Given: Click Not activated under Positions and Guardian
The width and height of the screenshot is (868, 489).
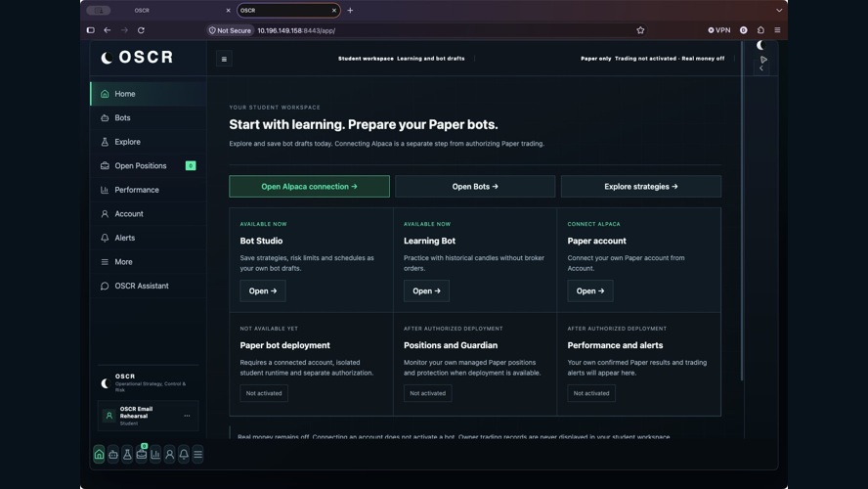Looking at the screenshot, I should (x=427, y=393).
